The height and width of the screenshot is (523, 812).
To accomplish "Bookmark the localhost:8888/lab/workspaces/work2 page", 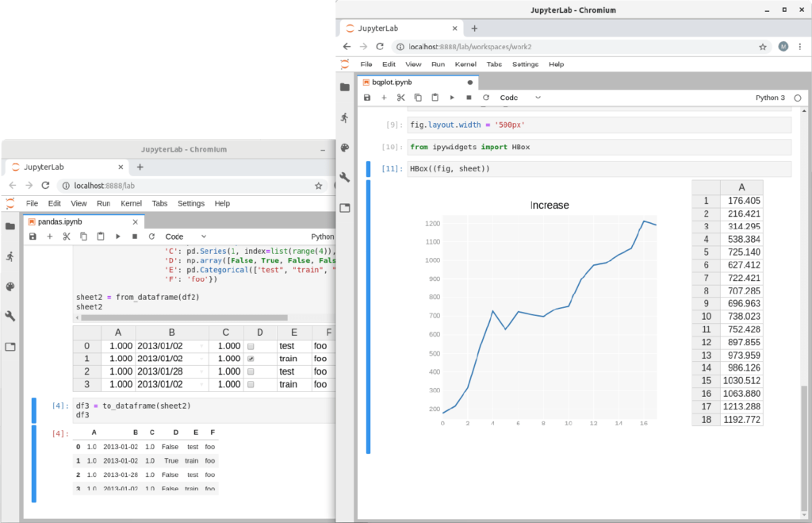I will 763,47.
